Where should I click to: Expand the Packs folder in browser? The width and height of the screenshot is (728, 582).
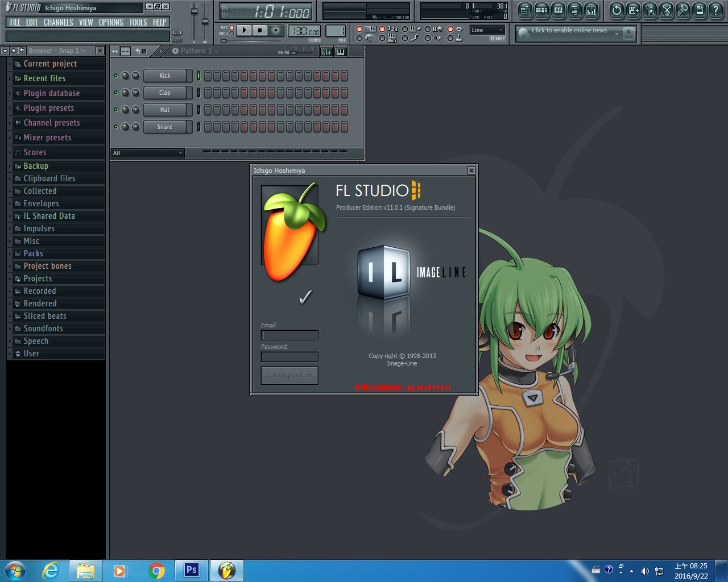(x=33, y=253)
